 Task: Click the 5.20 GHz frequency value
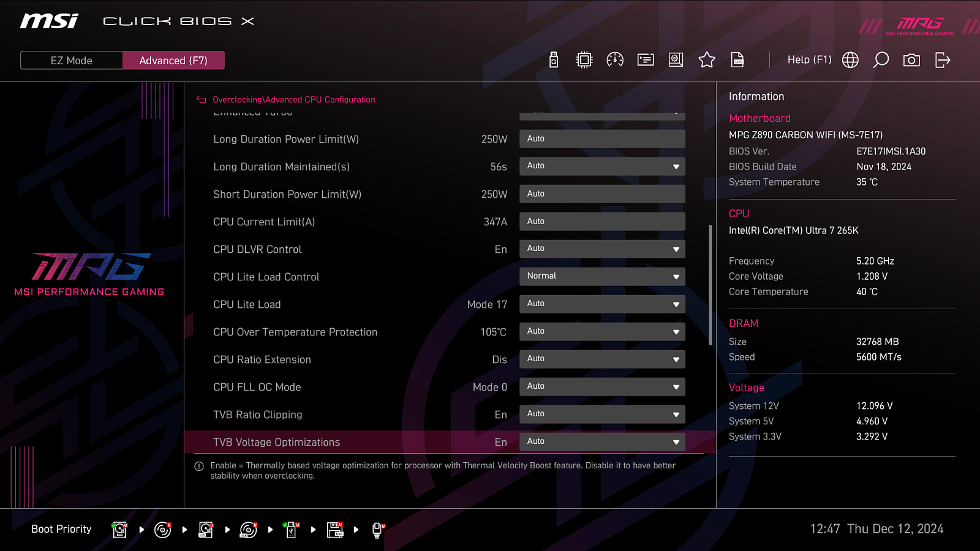point(875,261)
